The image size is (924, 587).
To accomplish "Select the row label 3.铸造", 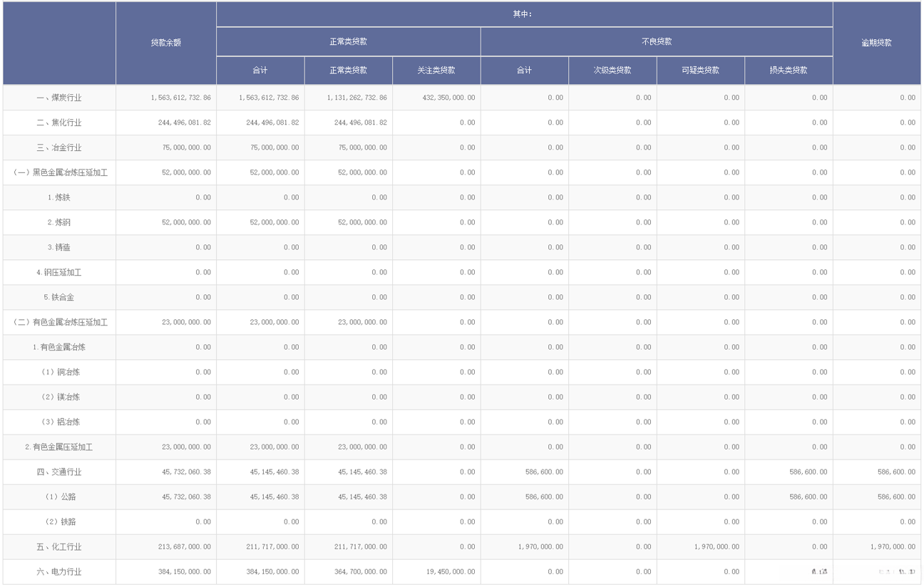I will click(59, 247).
